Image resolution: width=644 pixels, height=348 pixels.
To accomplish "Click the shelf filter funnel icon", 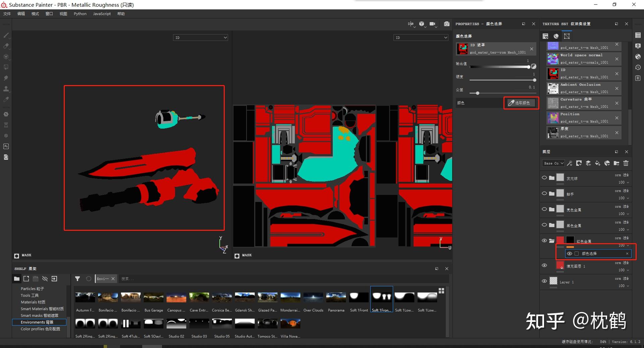I will (x=77, y=279).
